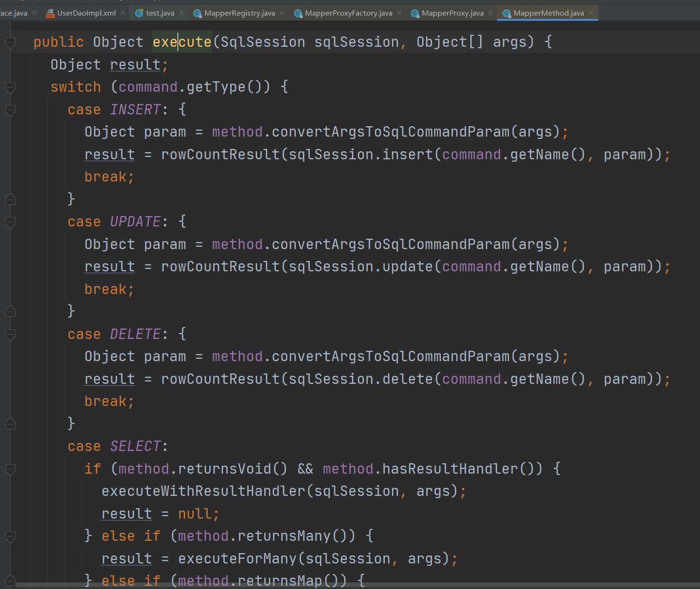
Task: Click 'hasResultHandler' method call
Action: coord(450,469)
